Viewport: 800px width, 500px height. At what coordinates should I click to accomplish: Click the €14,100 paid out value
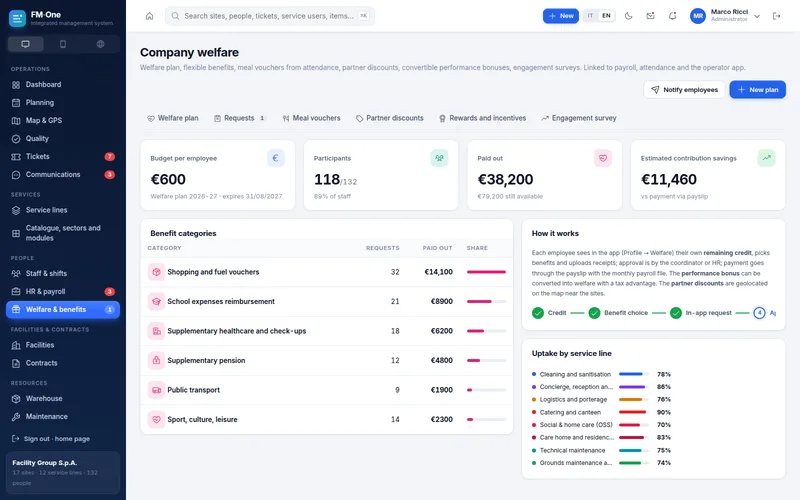(439, 272)
